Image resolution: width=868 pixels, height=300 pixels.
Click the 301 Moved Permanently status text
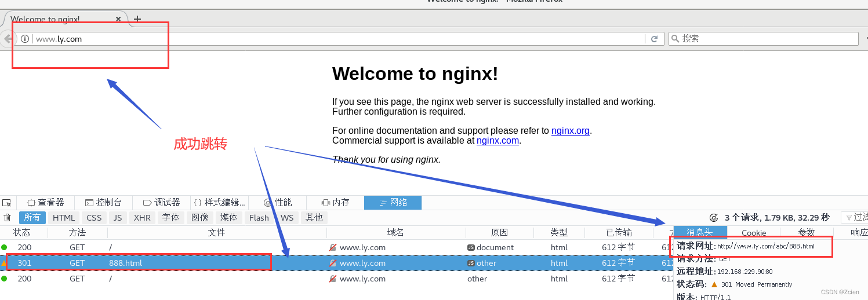tap(757, 284)
